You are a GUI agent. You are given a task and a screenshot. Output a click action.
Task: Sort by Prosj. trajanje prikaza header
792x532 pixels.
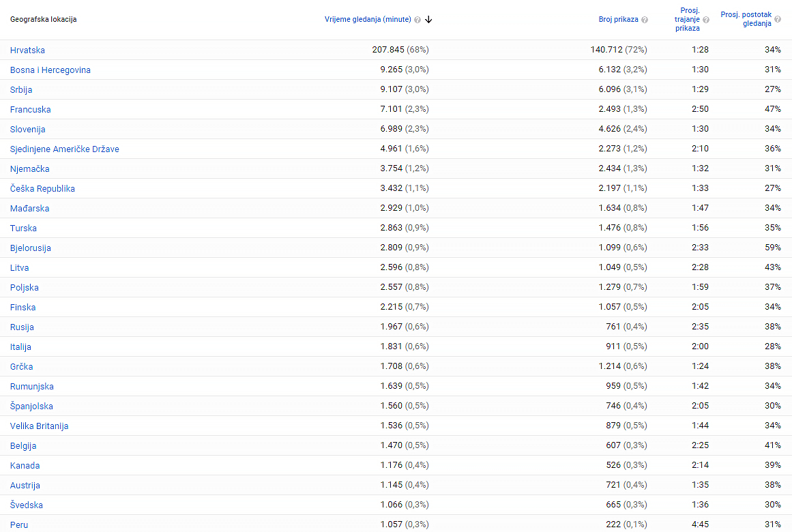click(688, 19)
